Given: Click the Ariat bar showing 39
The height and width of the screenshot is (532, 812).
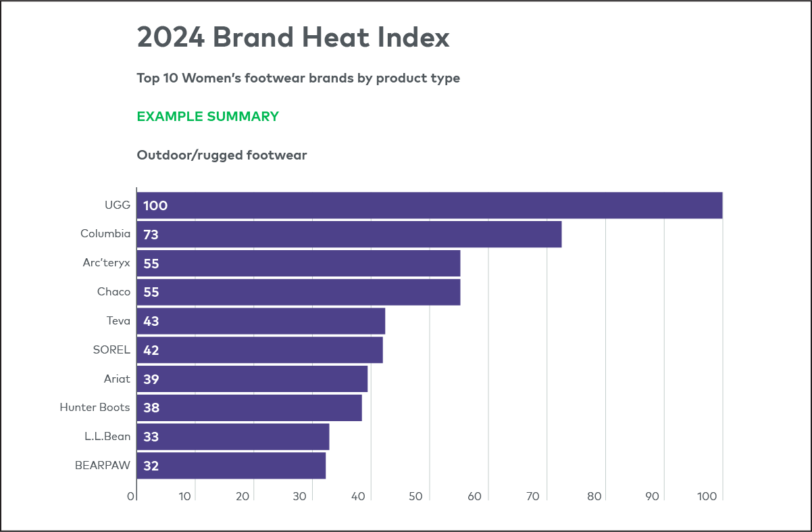Looking at the screenshot, I should (252, 379).
